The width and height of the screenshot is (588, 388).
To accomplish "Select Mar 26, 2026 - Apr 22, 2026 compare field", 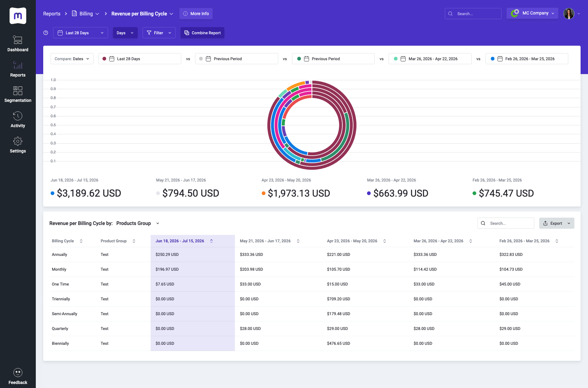I will (430, 59).
